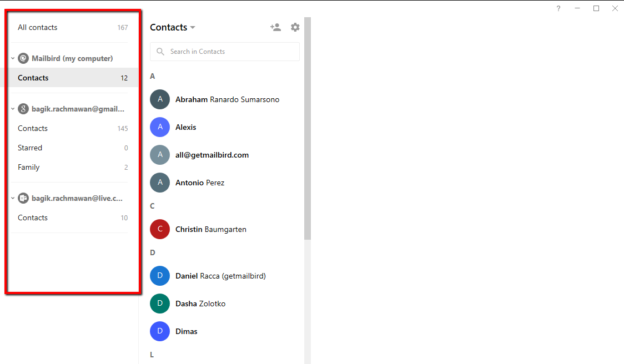624x364 pixels.
Task: Open contact Daniel Racca (getmailbird)
Action: 220,276
